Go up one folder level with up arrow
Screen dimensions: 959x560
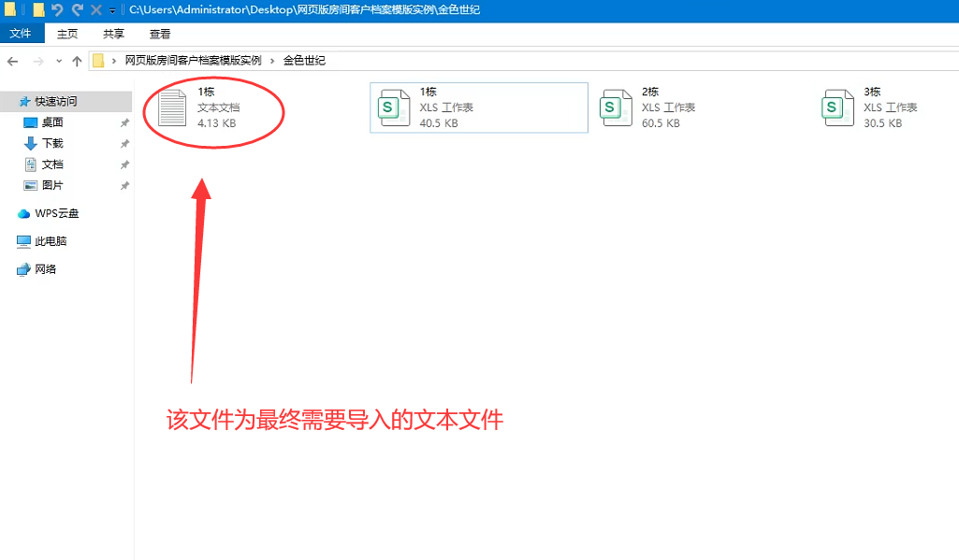pyautogui.click(x=78, y=61)
